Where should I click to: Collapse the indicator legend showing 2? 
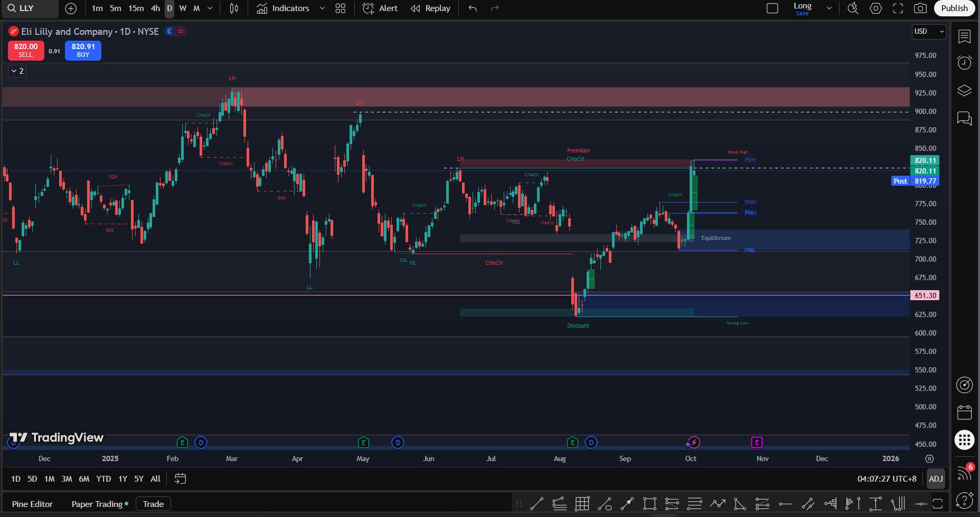point(17,71)
